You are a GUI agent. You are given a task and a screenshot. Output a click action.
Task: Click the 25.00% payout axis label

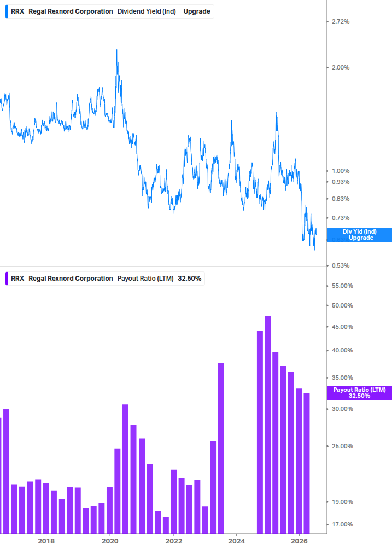(342, 446)
